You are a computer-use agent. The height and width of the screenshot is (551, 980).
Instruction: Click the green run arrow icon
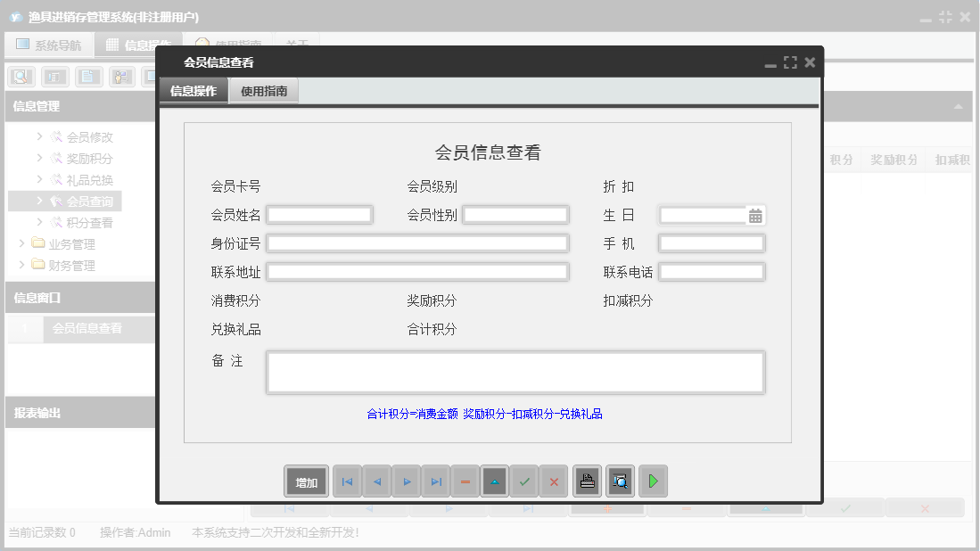point(652,481)
